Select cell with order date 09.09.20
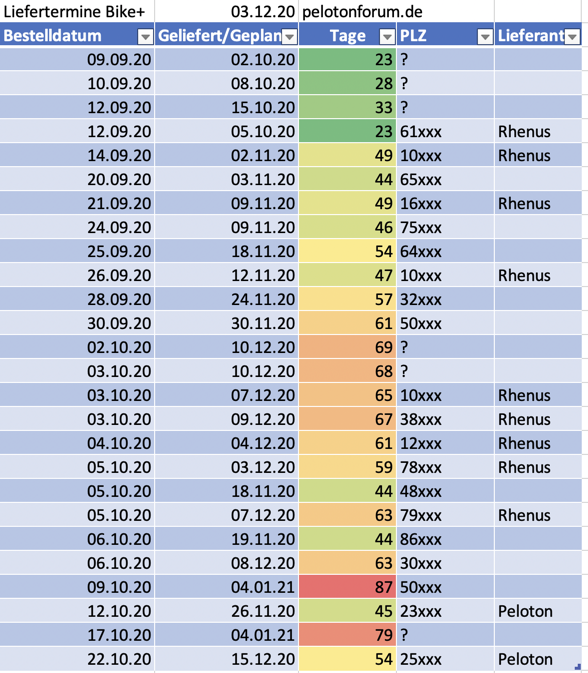Image resolution: width=588 pixels, height=673 pixels. [x=77, y=59]
